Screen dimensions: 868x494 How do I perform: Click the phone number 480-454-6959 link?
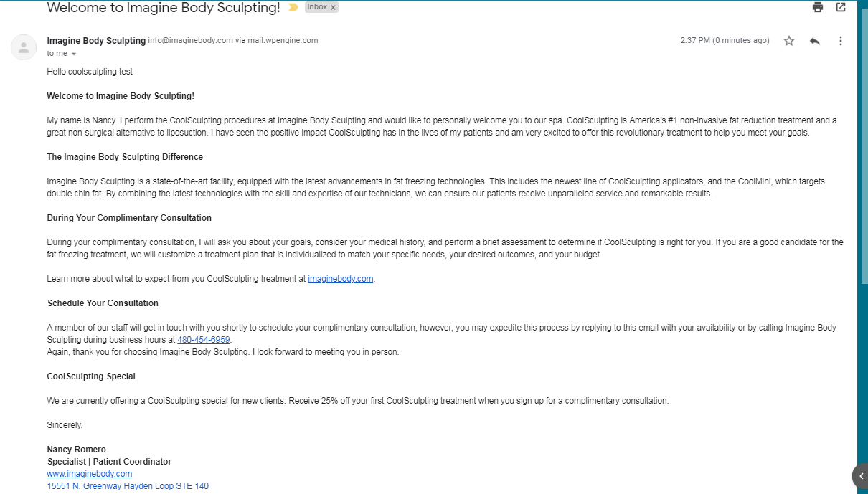click(204, 340)
